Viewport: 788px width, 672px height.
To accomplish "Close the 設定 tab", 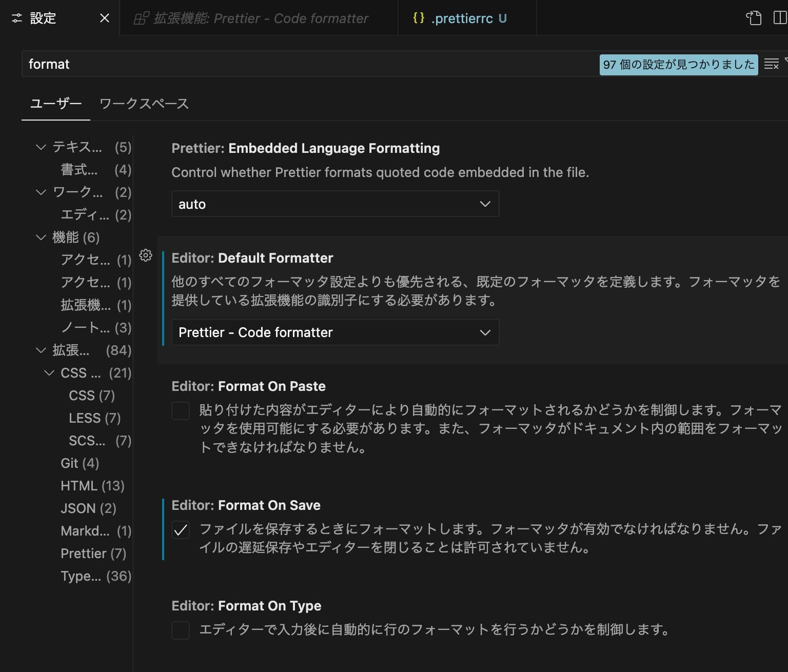I will (x=105, y=18).
